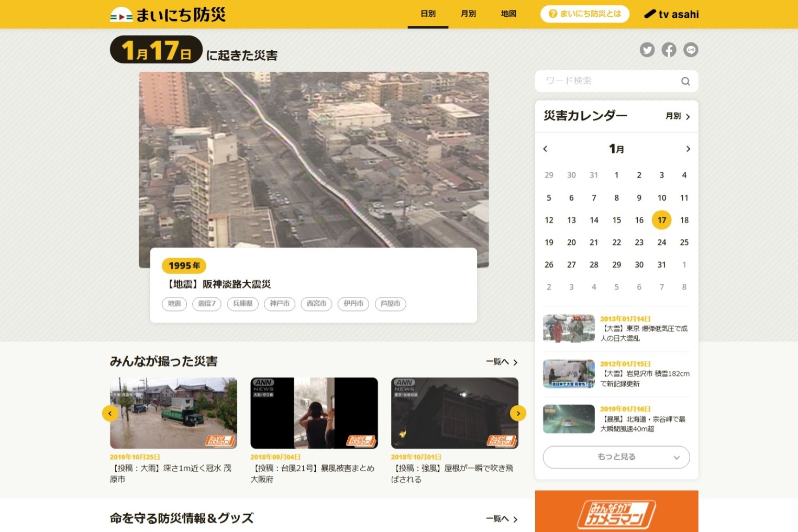Select December 29 in the calendar

tap(549, 175)
